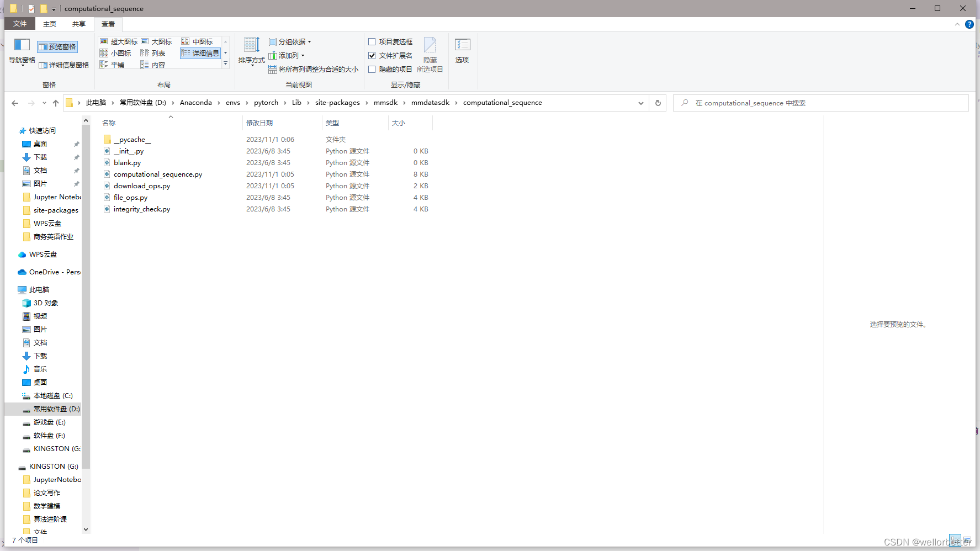980x551 pixels.
Task: Click the refresh icon in address bar
Action: coord(657,103)
